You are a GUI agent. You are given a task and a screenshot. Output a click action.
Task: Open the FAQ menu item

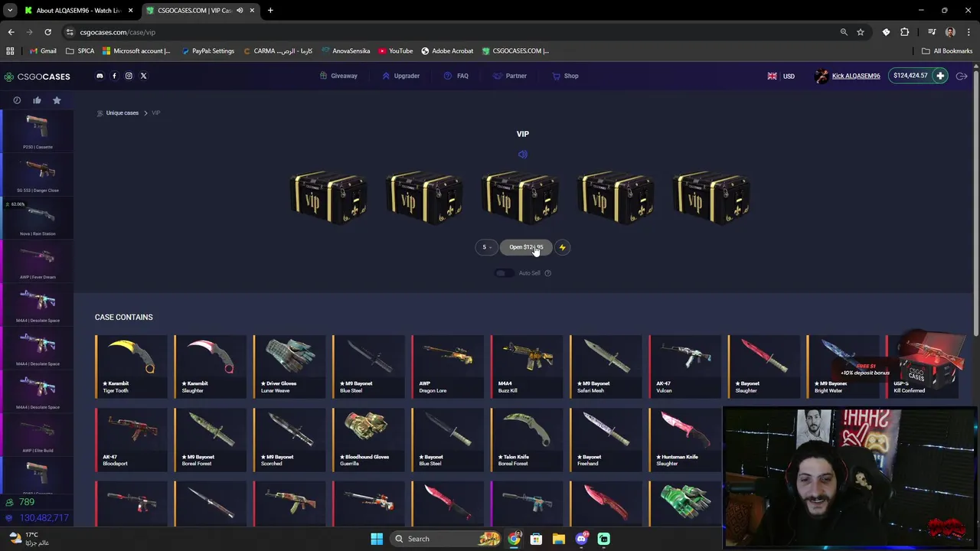[x=456, y=76]
